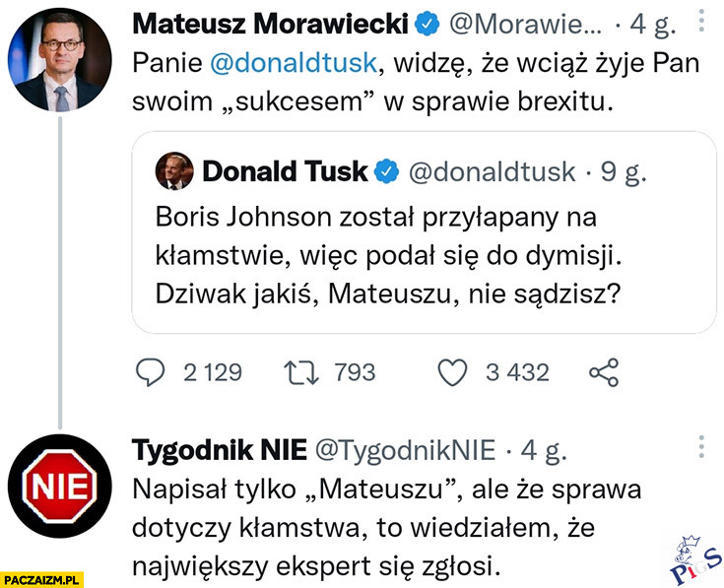Click the reply speech bubble icon
This screenshot has width=724, height=588.
tap(149, 371)
